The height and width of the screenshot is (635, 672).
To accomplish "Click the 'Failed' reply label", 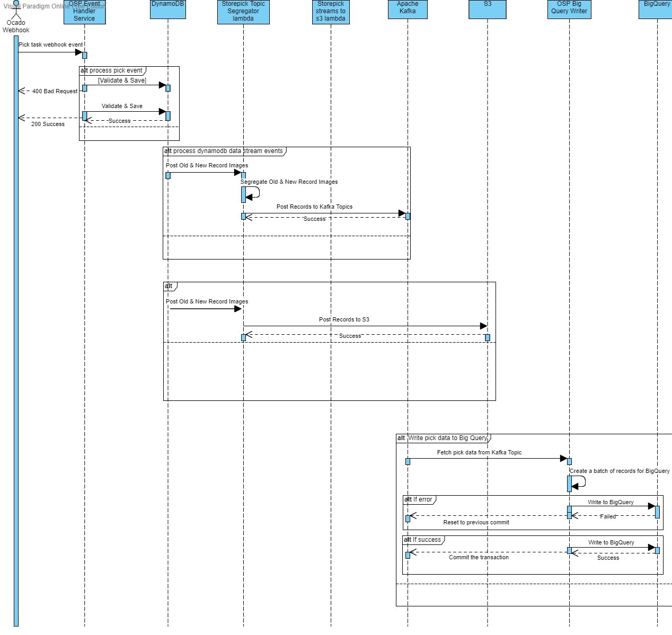I will 608,516.
